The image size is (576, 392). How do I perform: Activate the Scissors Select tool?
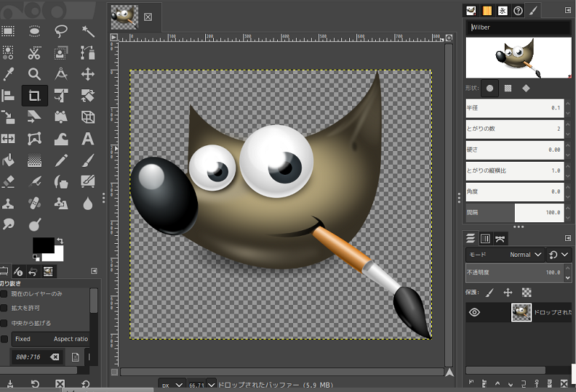click(35, 53)
